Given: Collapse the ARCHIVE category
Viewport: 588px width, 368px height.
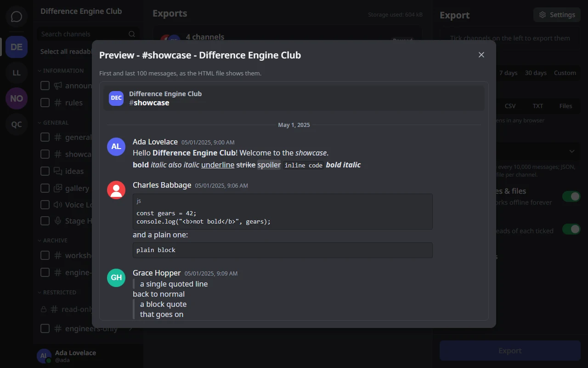Looking at the screenshot, I should (x=52, y=241).
